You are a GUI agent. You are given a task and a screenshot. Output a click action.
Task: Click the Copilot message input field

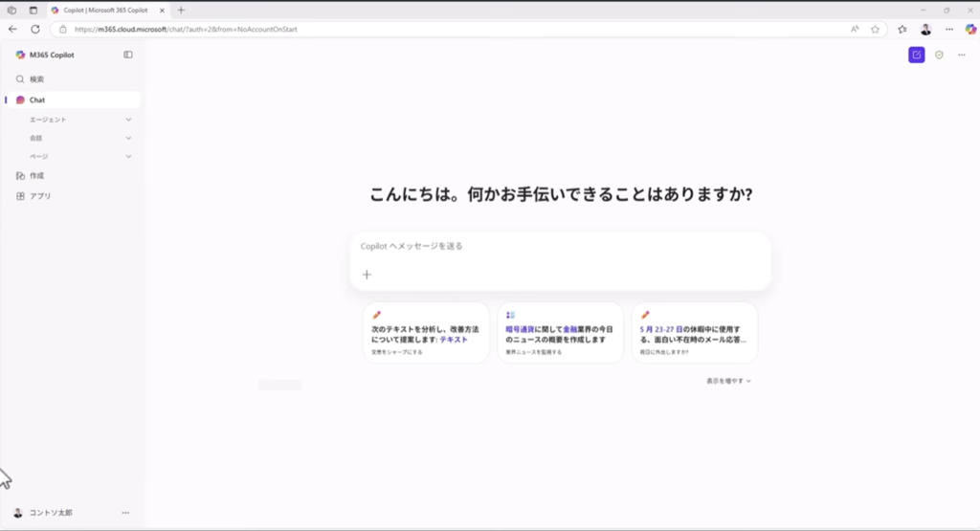pyautogui.click(x=560, y=246)
